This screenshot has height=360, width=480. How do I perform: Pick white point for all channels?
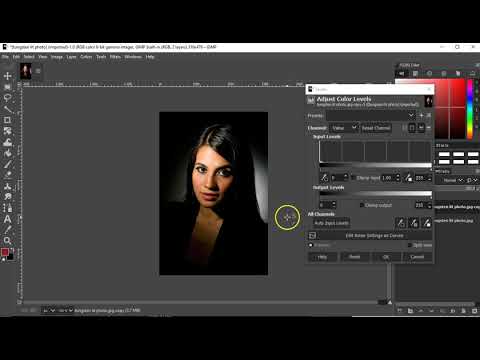point(426,223)
